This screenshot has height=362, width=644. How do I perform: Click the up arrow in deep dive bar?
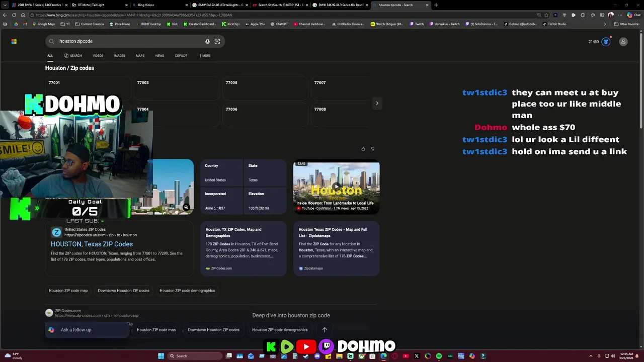325,330
